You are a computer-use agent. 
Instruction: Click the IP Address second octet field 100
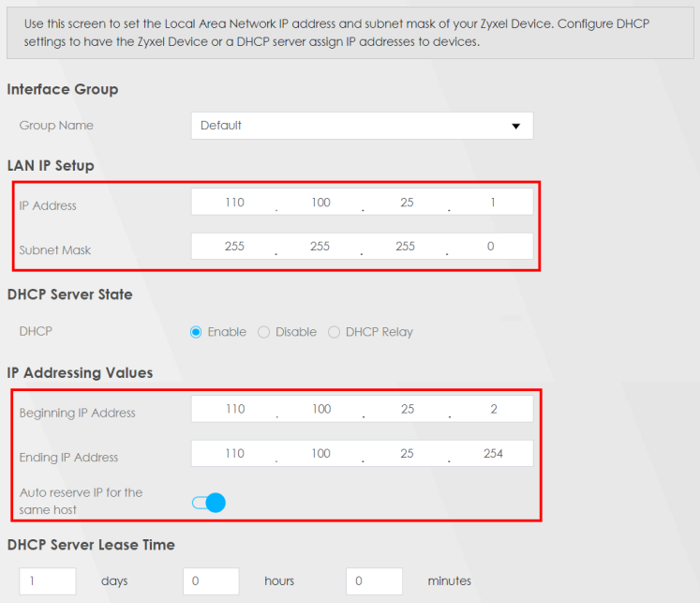tap(320, 203)
